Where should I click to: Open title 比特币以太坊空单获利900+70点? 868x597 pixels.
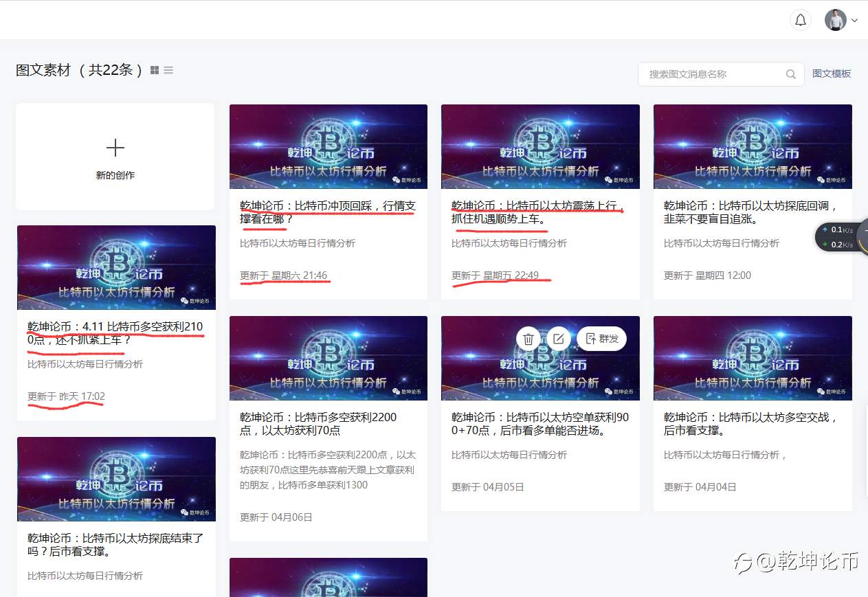point(540,424)
